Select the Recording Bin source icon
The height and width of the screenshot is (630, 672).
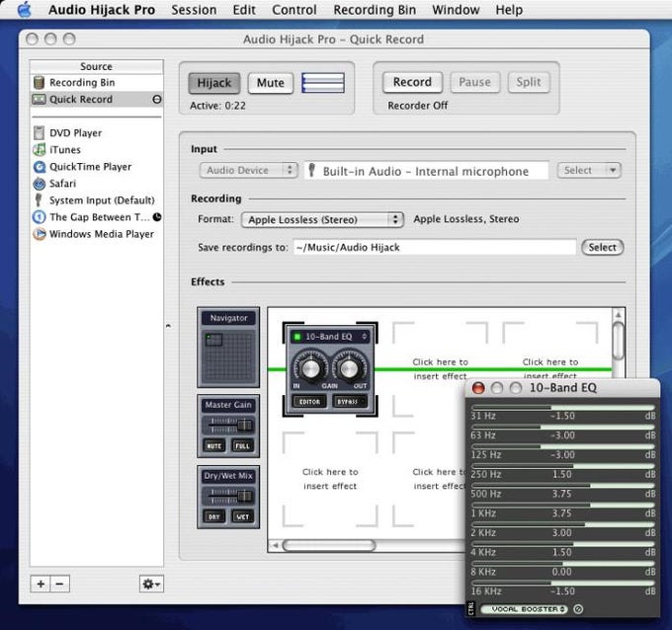(x=40, y=83)
